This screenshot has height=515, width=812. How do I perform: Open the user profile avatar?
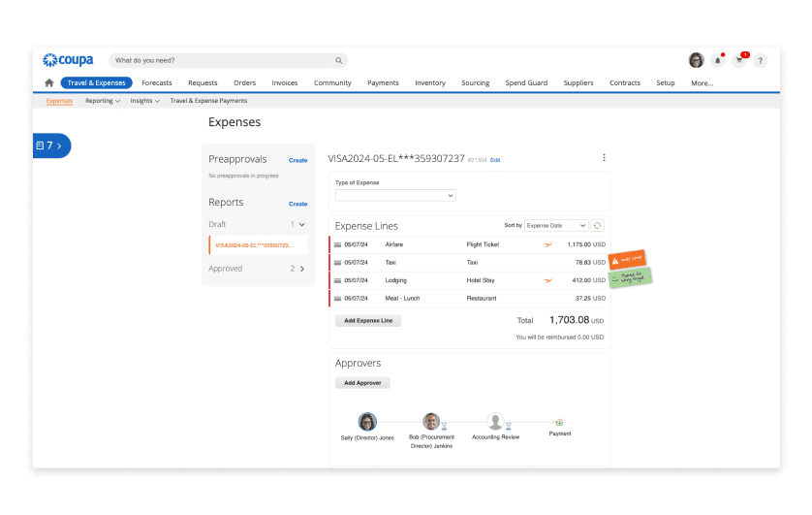point(696,60)
